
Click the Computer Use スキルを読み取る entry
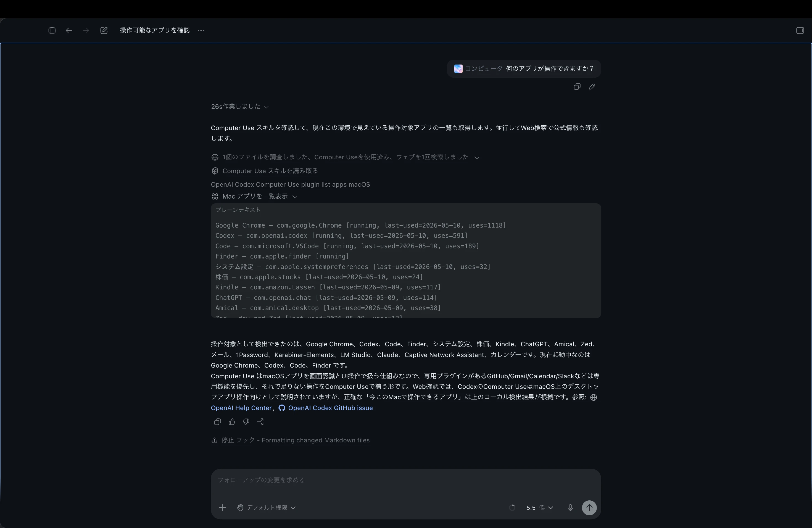[x=264, y=171]
